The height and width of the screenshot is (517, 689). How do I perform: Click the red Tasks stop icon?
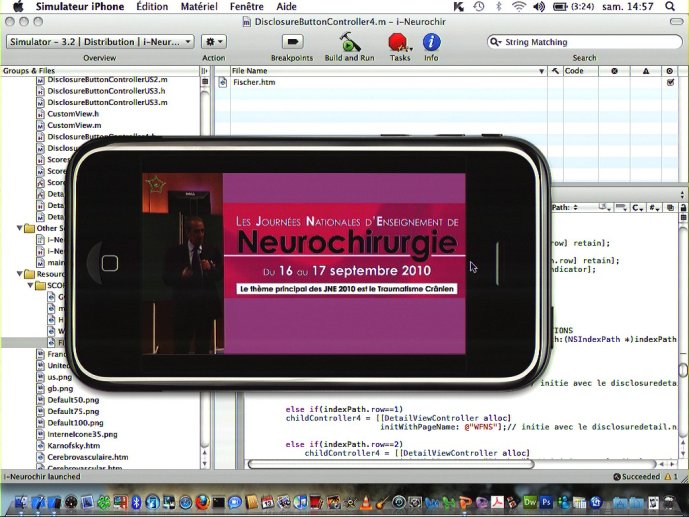[399, 43]
